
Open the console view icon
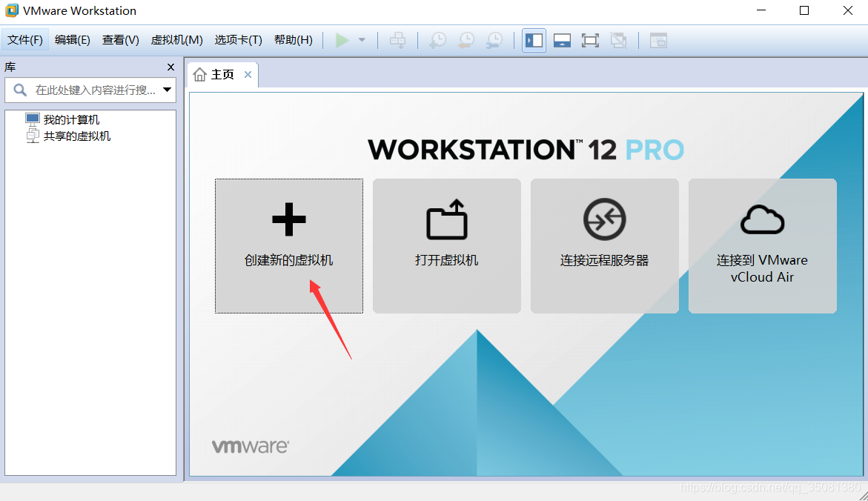pos(658,40)
